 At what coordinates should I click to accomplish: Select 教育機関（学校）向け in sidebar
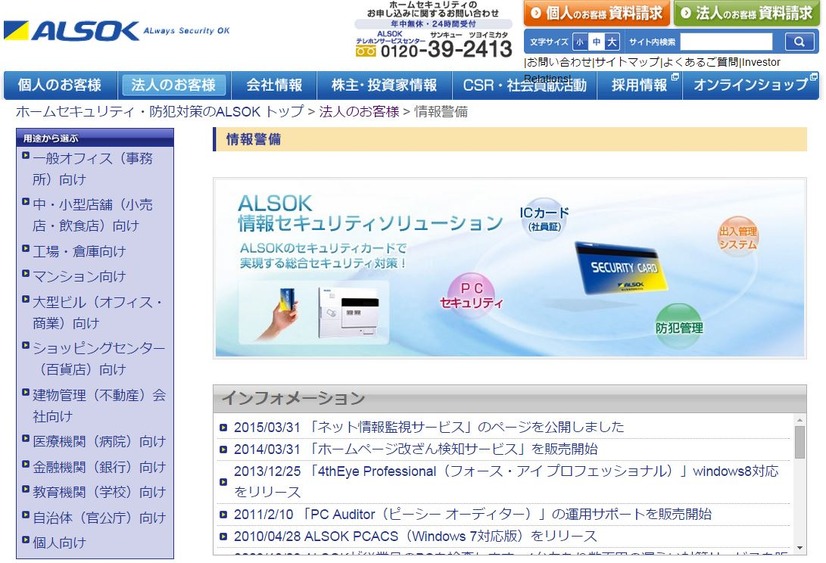(x=99, y=492)
